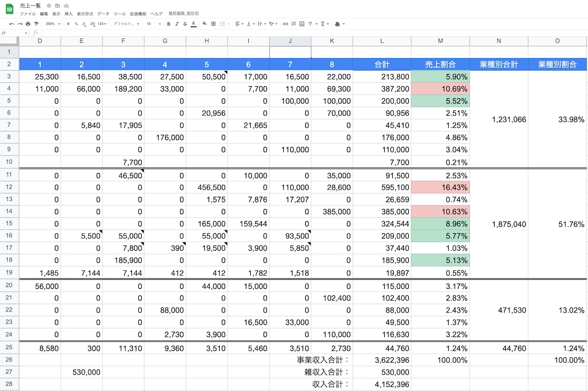
Task: Insert a comment
Action: point(294,24)
